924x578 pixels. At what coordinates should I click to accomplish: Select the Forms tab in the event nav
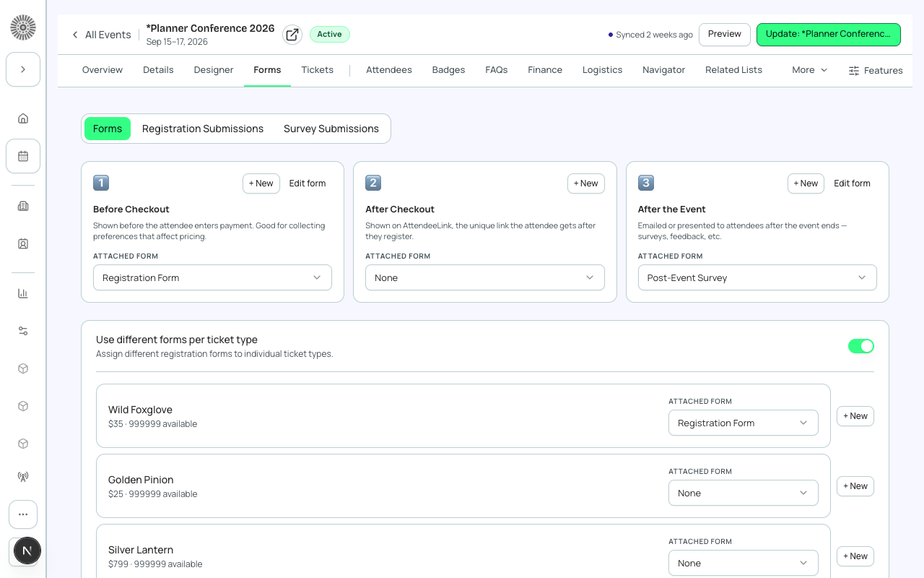(x=267, y=70)
